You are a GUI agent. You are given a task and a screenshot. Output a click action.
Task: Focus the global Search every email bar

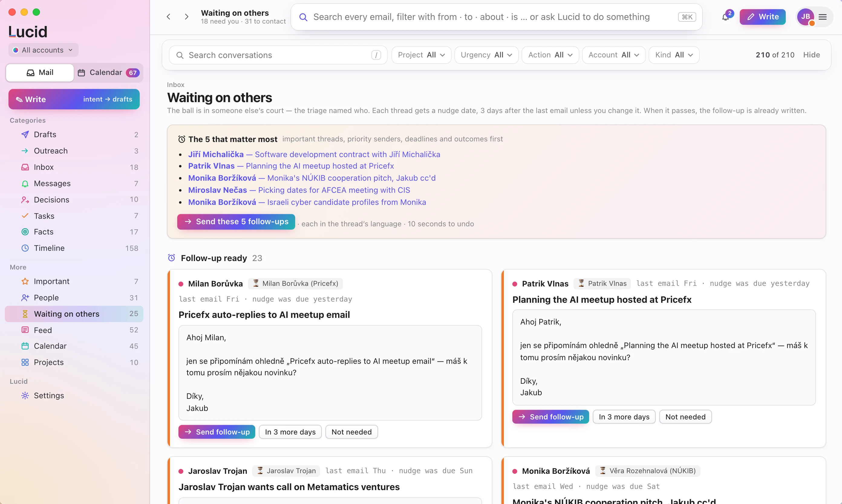tap(496, 17)
